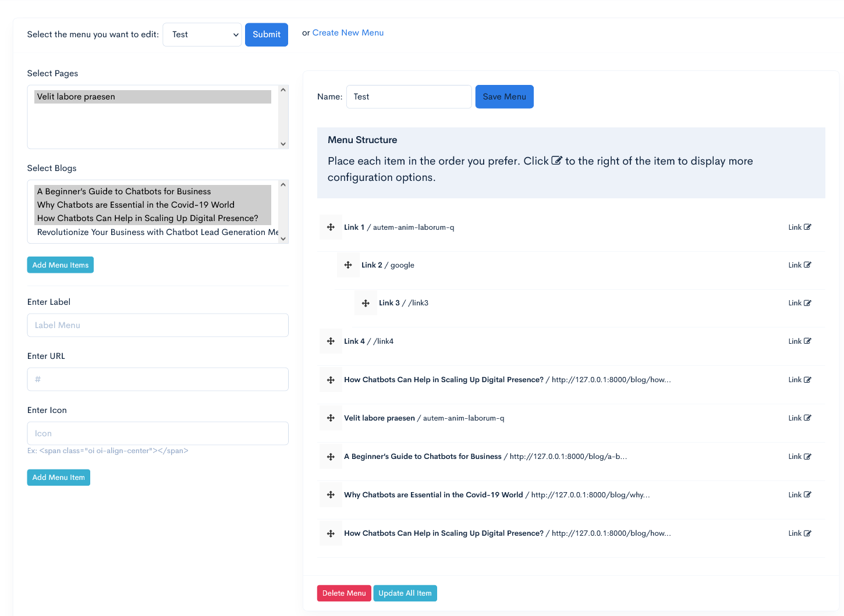This screenshot has width=844, height=616.
Task: Select How Chatbots Can Help blog option
Action: tap(153, 218)
